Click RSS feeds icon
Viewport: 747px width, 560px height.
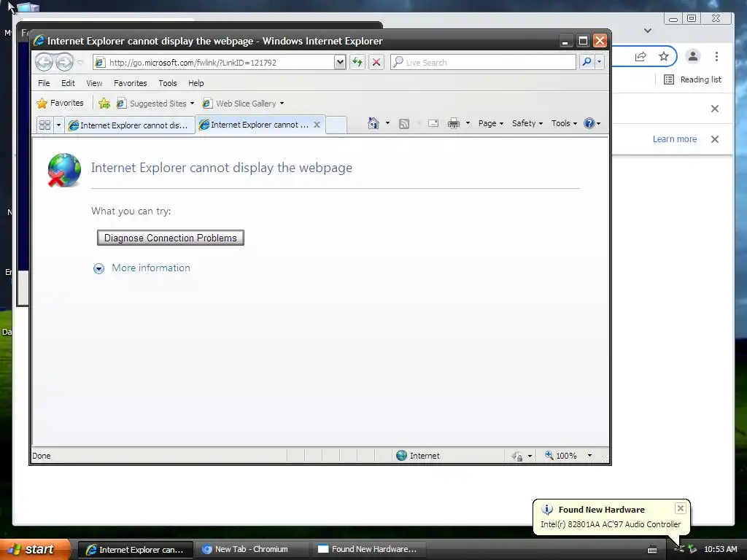point(404,124)
